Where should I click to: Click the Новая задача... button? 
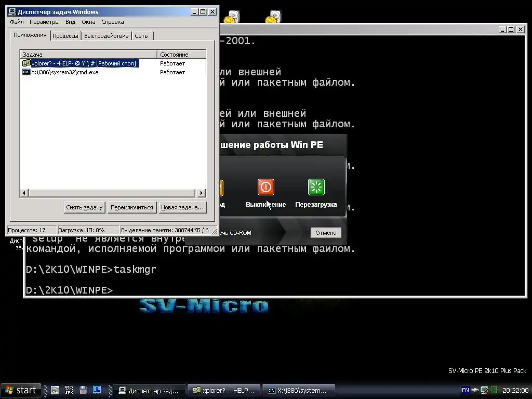(182, 207)
